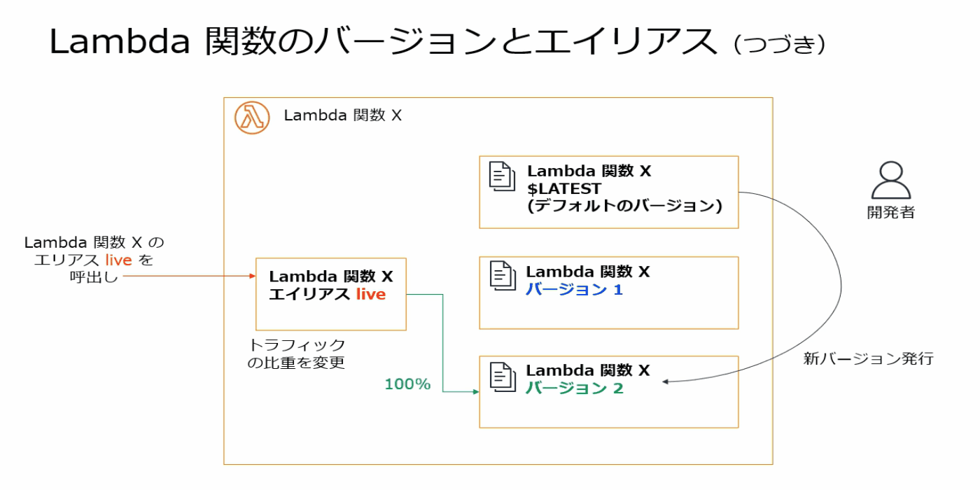Click the green 100% traffic label

pyautogui.click(x=407, y=384)
